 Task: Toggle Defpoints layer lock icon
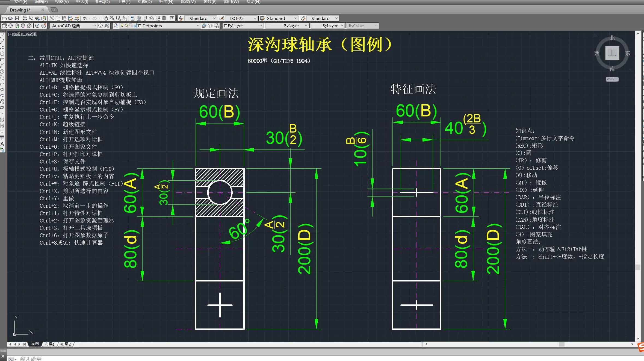(136, 26)
